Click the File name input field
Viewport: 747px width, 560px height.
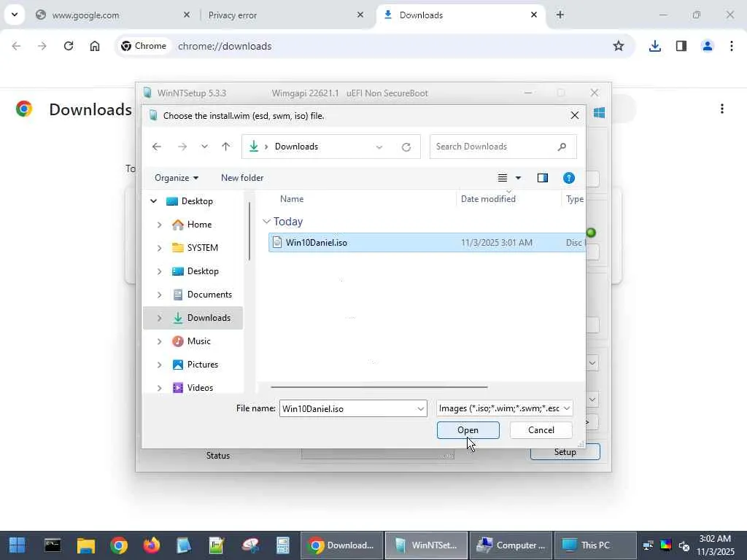click(348, 408)
